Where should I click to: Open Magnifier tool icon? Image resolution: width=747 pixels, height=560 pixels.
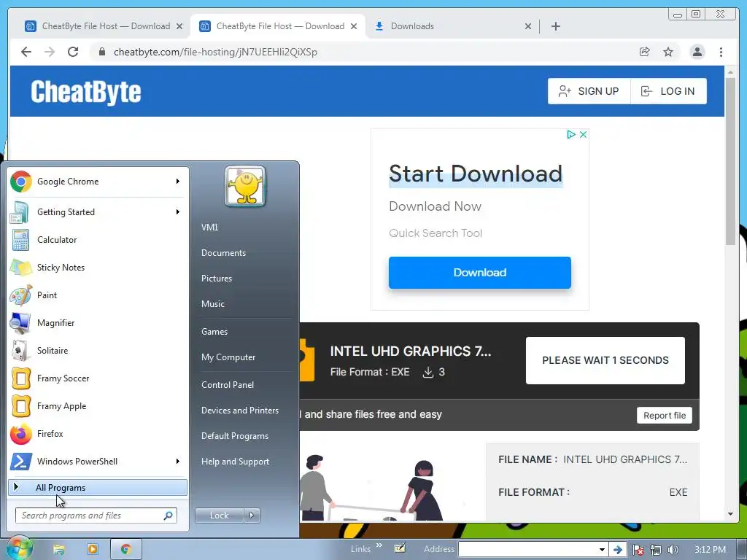(21, 323)
